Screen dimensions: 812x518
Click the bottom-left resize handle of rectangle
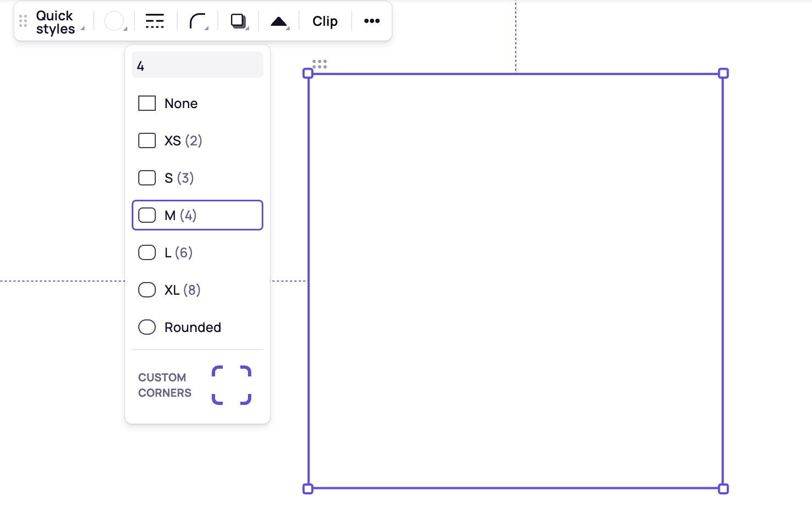(x=308, y=489)
